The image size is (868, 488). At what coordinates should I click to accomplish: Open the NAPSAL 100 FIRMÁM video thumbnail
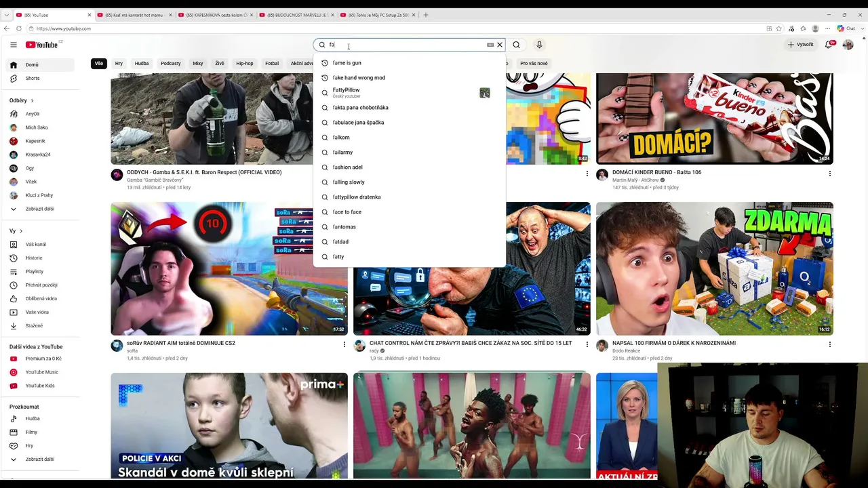pos(715,268)
